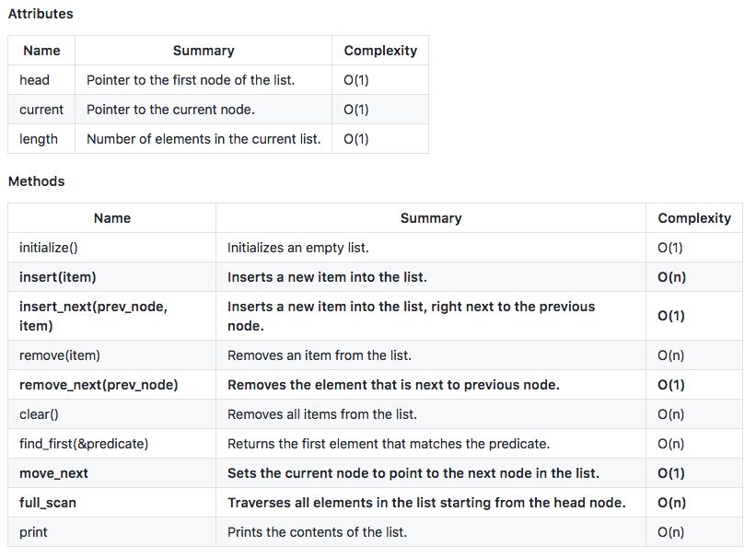Image resolution: width=756 pixels, height=558 pixels.
Task: Click the length attribute name
Action: click(x=38, y=139)
